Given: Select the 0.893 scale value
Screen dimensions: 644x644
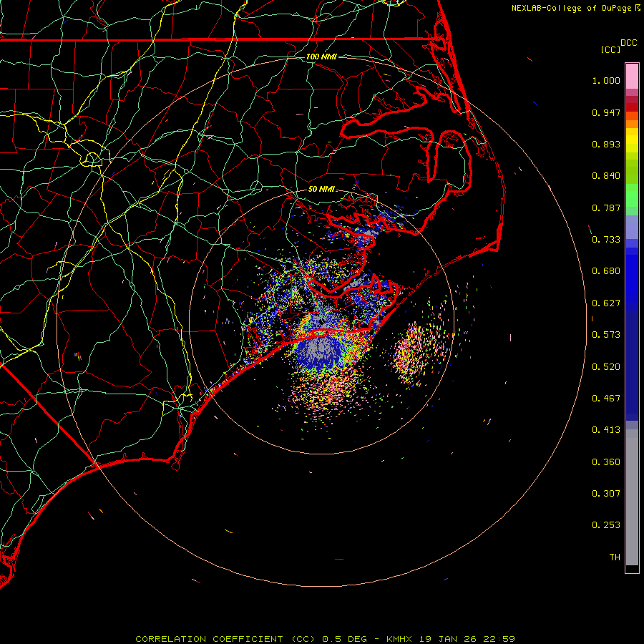Looking at the screenshot, I should point(606,144).
